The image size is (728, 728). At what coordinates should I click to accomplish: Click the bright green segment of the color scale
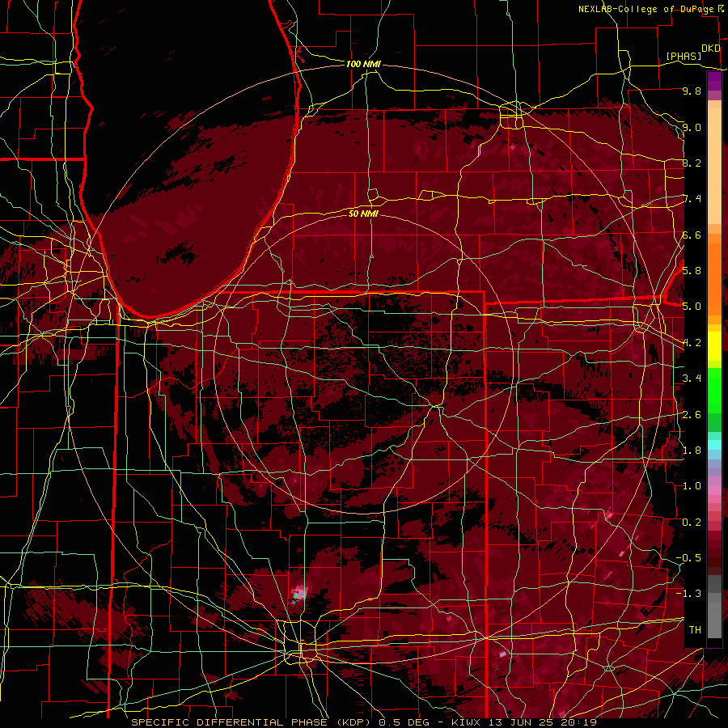714,390
